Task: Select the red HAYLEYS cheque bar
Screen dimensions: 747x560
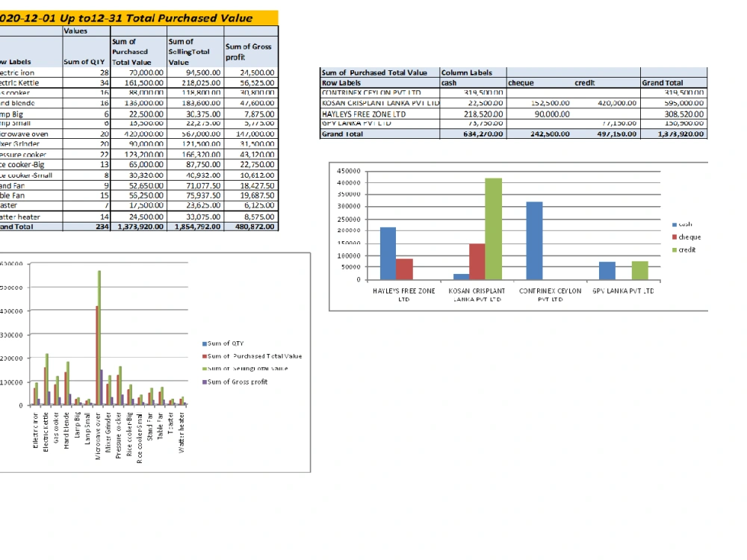Action: (404, 270)
